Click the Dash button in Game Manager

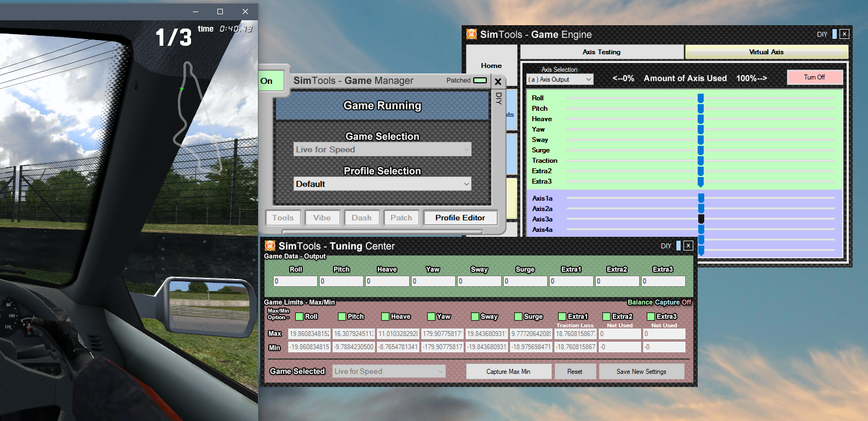(x=361, y=218)
